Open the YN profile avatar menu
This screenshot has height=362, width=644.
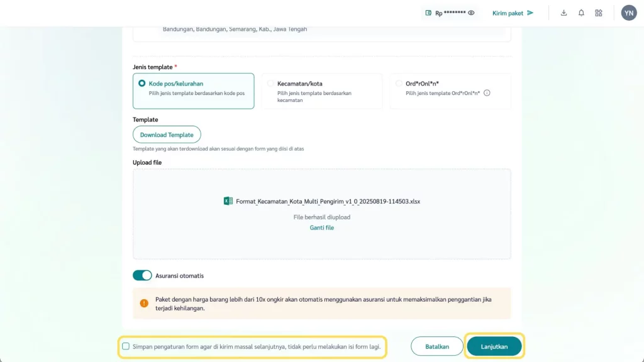pyautogui.click(x=628, y=13)
